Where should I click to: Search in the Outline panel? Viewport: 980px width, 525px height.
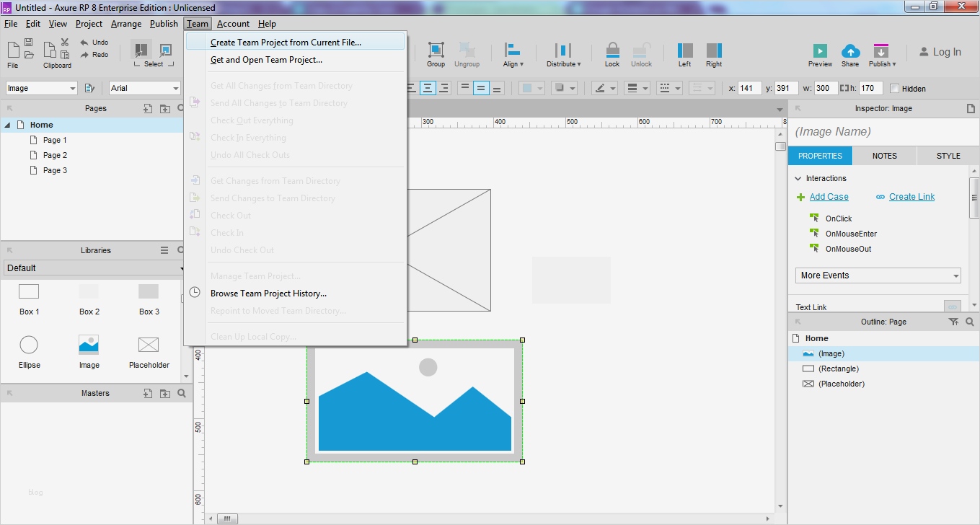tap(970, 322)
